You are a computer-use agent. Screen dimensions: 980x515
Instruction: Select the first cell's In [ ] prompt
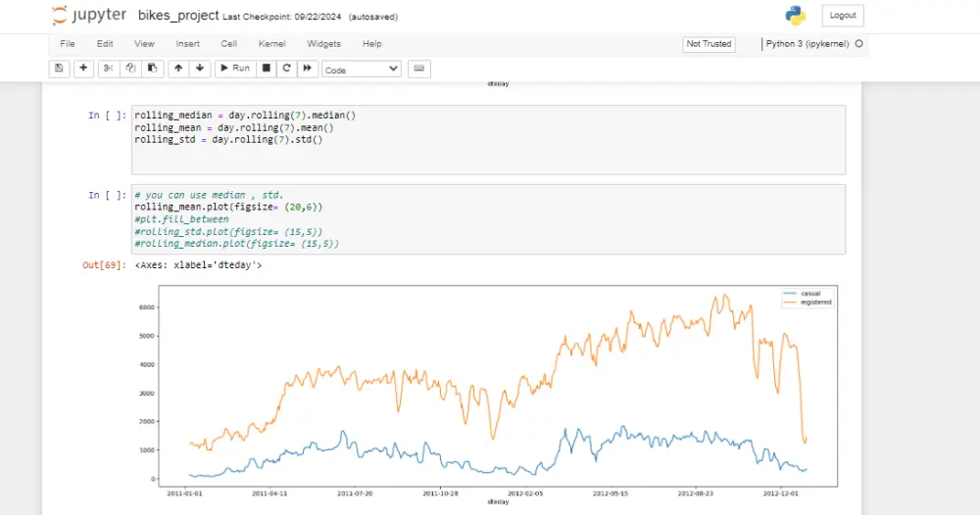coord(107,116)
